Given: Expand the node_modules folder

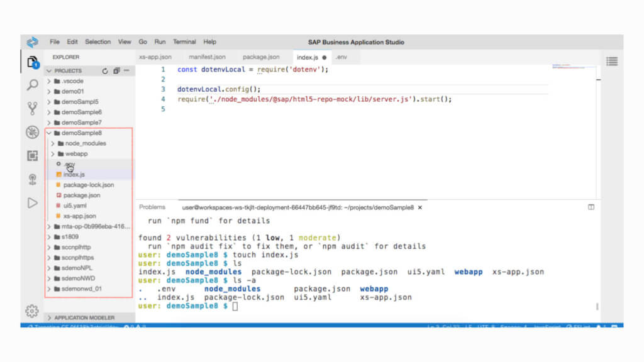Looking at the screenshot, I should click(86, 143).
